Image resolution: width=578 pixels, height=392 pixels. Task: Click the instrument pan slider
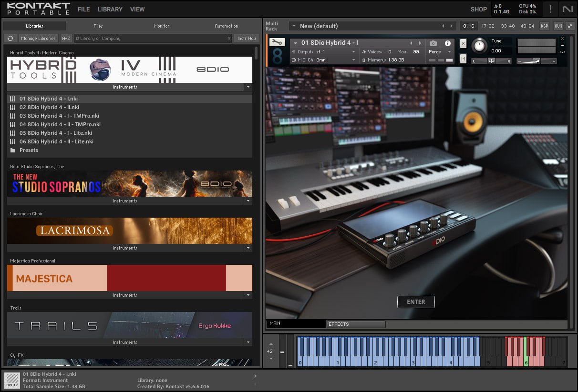[491, 61]
